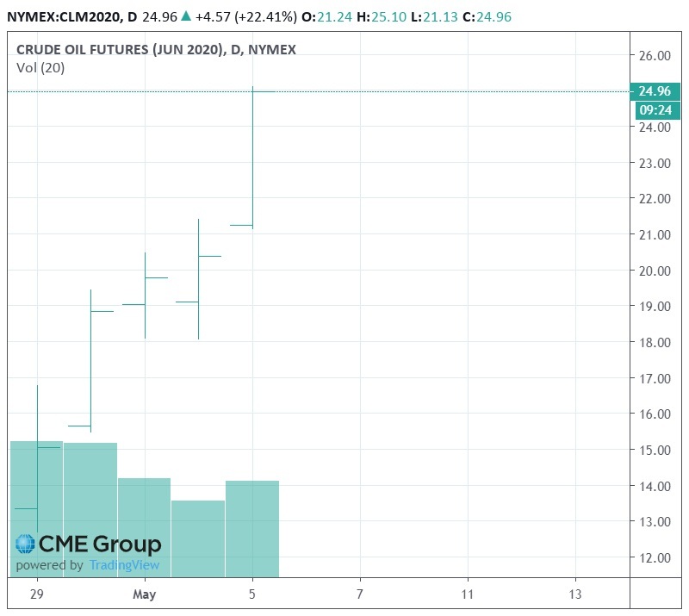Click the CME Group globe logo icon
This screenshot has width=689, height=616.
tap(27, 544)
